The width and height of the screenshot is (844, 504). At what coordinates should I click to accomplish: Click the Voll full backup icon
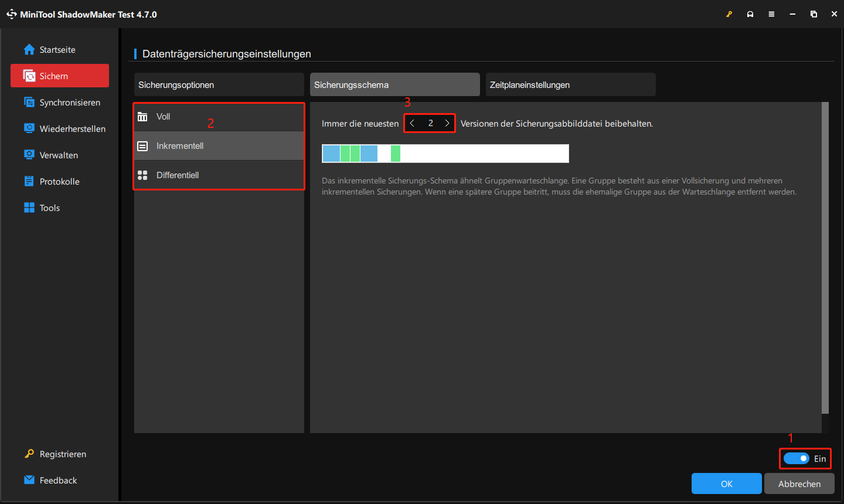coord(142,117)
